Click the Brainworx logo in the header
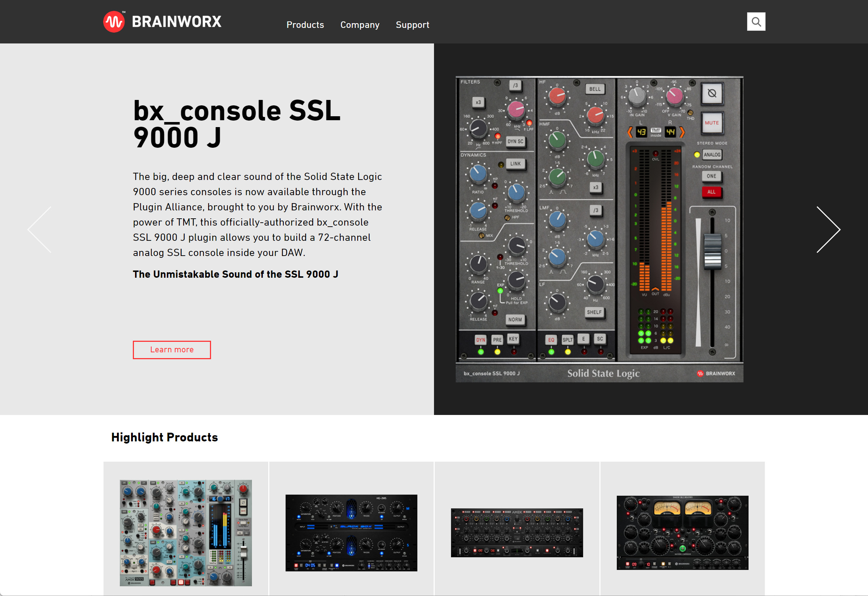Image resolution: width=868 pixels, height=596 pixels. [162, 22]
